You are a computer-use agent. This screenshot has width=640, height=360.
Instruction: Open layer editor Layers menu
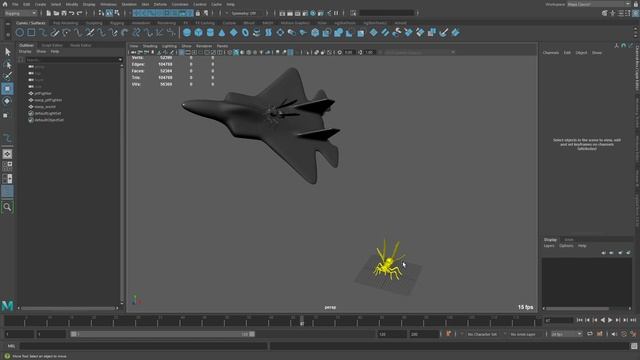coord(549,246)
